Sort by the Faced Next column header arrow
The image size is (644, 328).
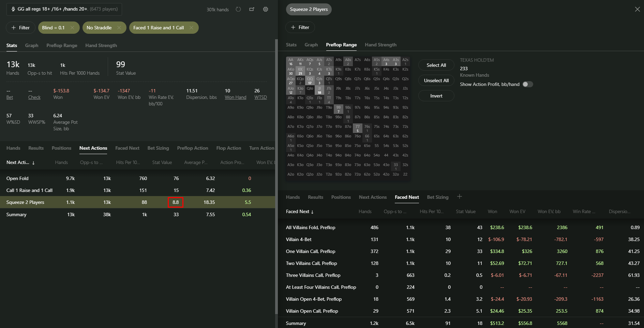[312, 212]
